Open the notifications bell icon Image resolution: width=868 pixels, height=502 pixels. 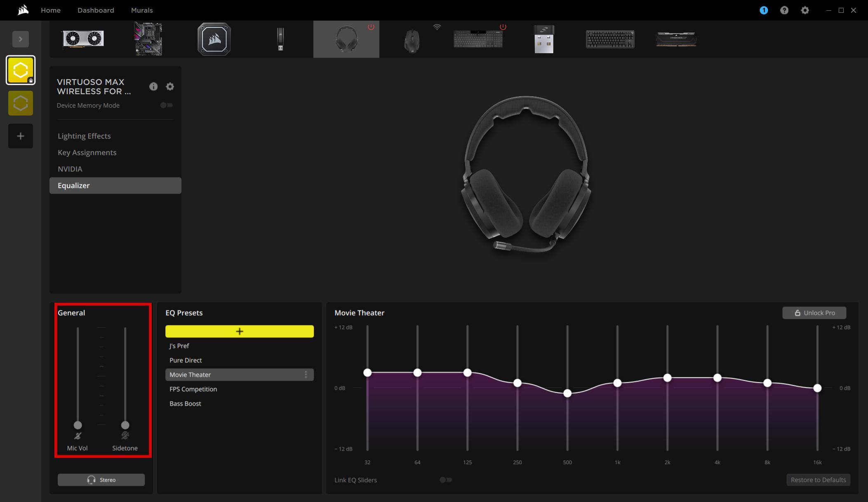click(x=764, y=10)
